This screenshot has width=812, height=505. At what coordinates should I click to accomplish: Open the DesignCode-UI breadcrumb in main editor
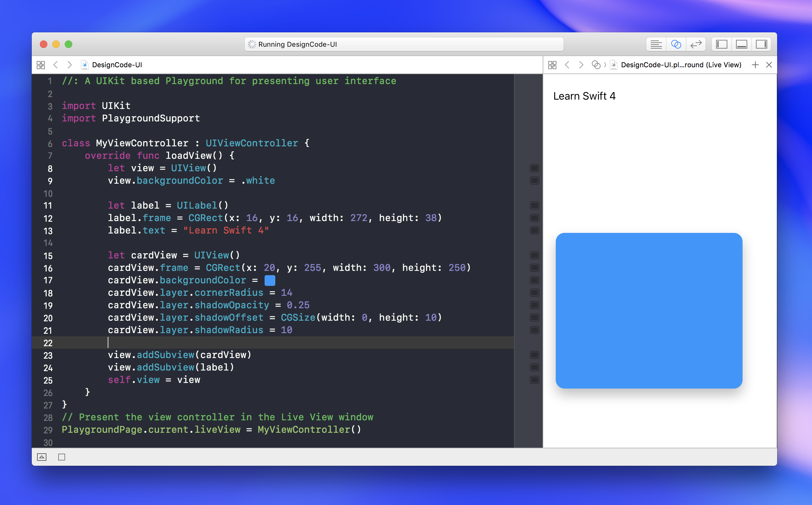112,65
